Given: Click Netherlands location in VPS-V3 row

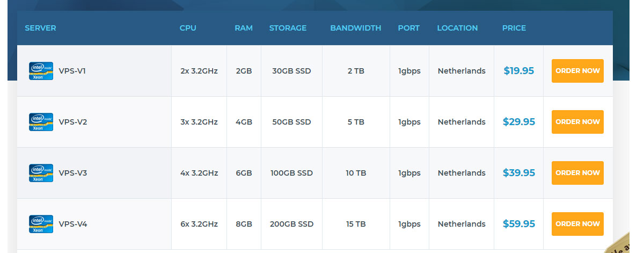Looking at the screenshot, I should (x=462, y=173).
